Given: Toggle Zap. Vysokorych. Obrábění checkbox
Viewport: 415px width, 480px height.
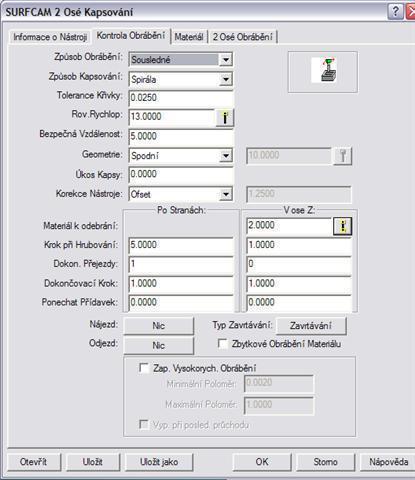Looking at the screenshot, I should pos(144,368).
